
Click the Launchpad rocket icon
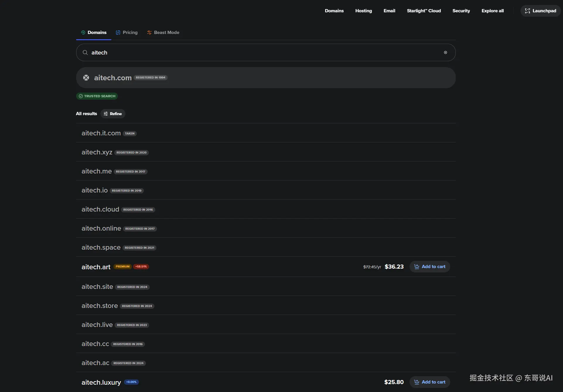[527, 11]
